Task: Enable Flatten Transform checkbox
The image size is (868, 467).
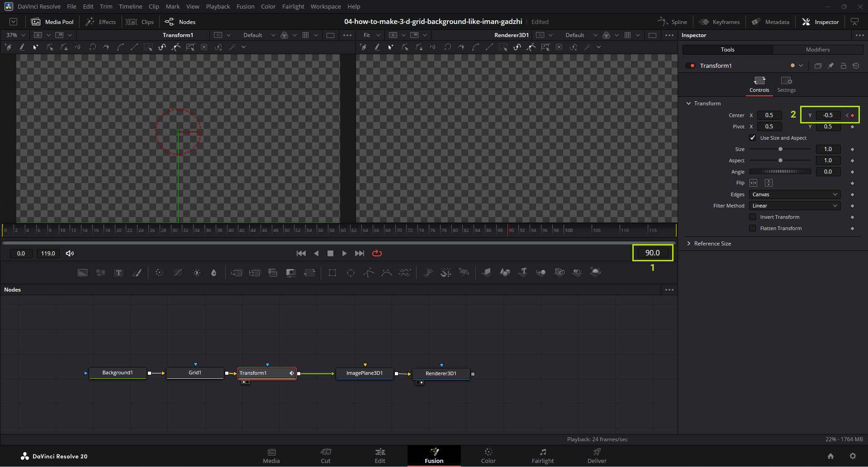Action: pos(753,228)
